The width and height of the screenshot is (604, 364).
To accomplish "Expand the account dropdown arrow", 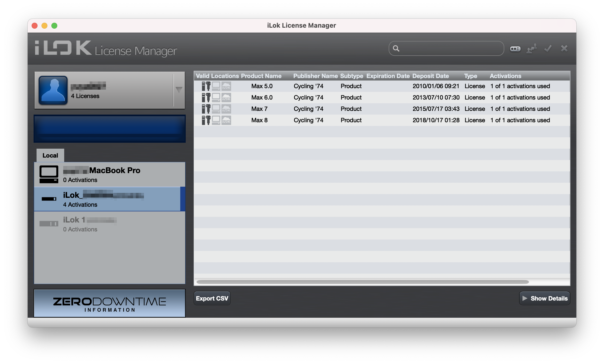I will click(179, 90).
